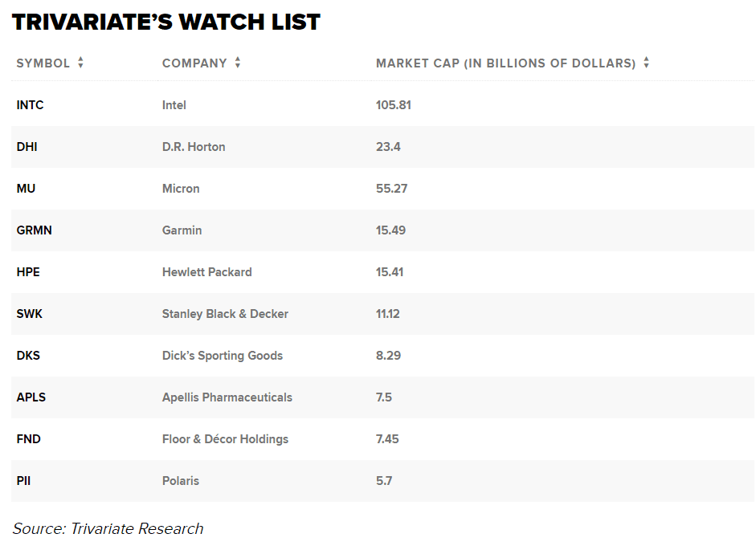Click the Apellis Pharmaceuticals company cell

227,397
